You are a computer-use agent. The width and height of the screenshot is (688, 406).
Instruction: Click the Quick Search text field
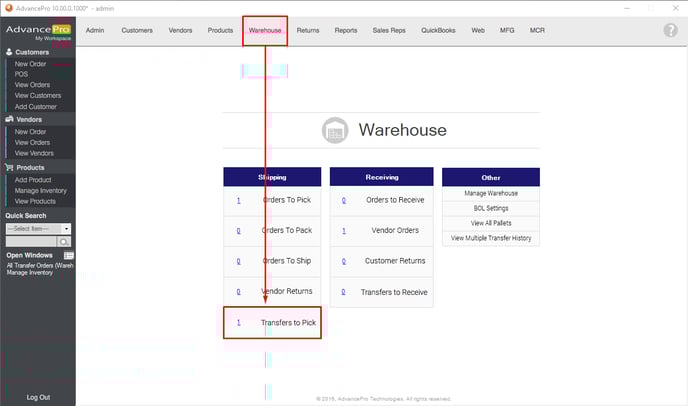point(30,242)
